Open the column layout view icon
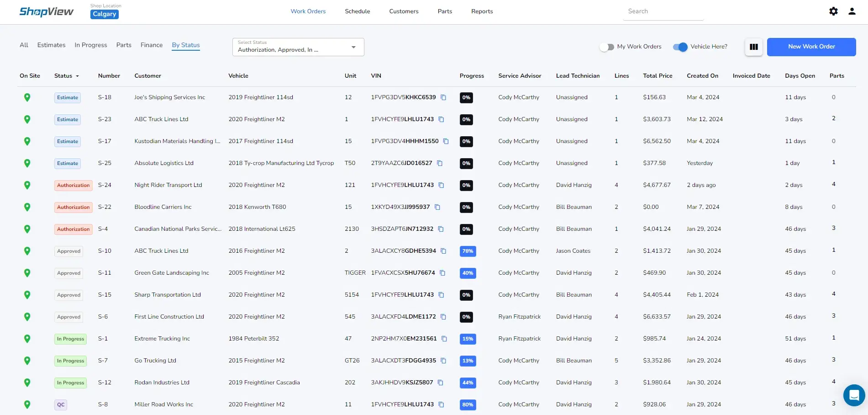Viewport: 868px width, 415px height. click(x=753, y=47)
